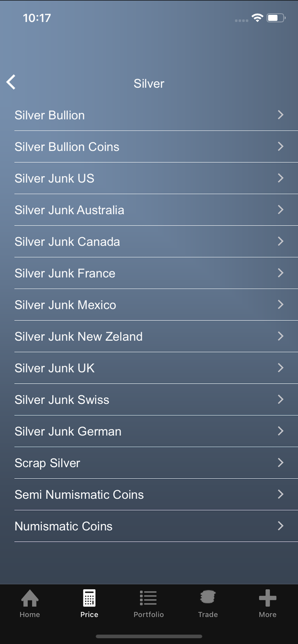Tap the back arrow icon
This screenshot has height=644, width=298.
11,82
